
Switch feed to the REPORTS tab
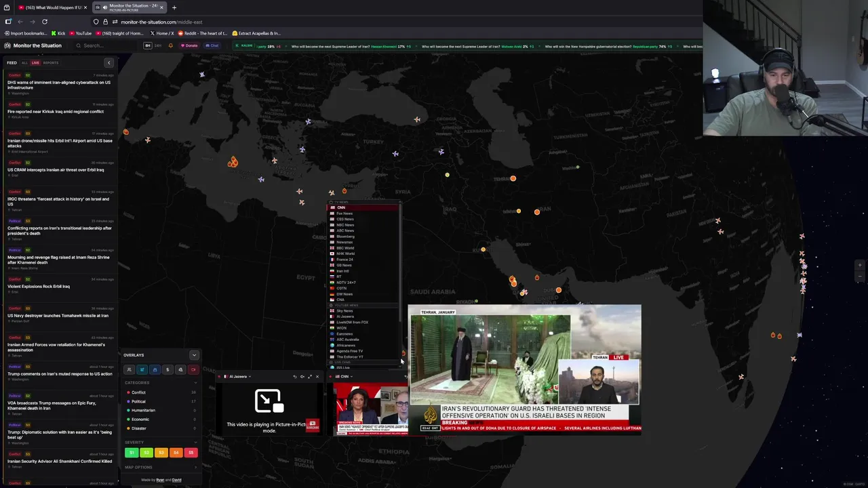click(x=51, y=62)
